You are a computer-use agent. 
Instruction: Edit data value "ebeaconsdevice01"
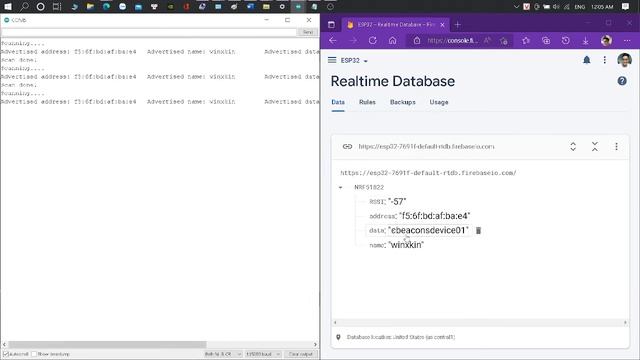[428, 230]
